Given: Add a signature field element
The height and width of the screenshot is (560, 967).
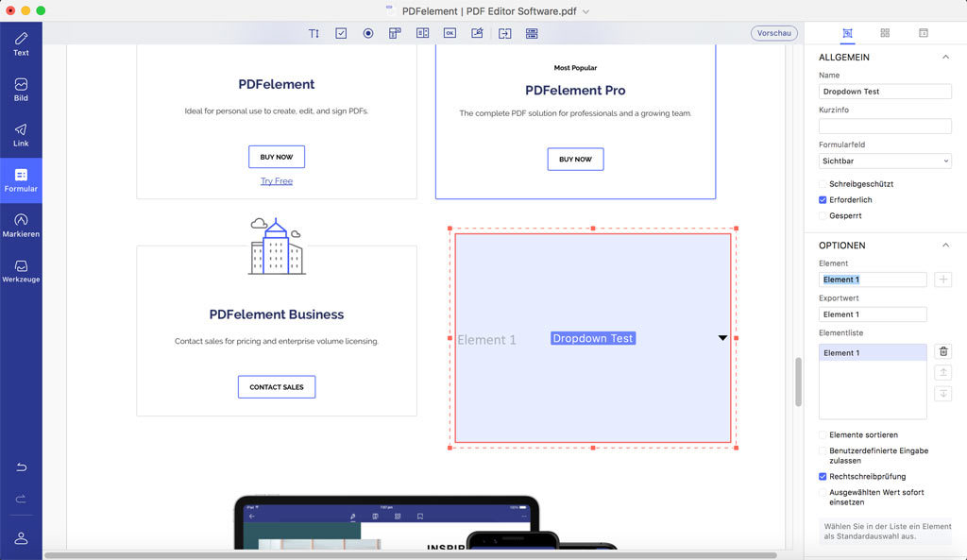Looking at the screenshot, I should pos(477,33).
